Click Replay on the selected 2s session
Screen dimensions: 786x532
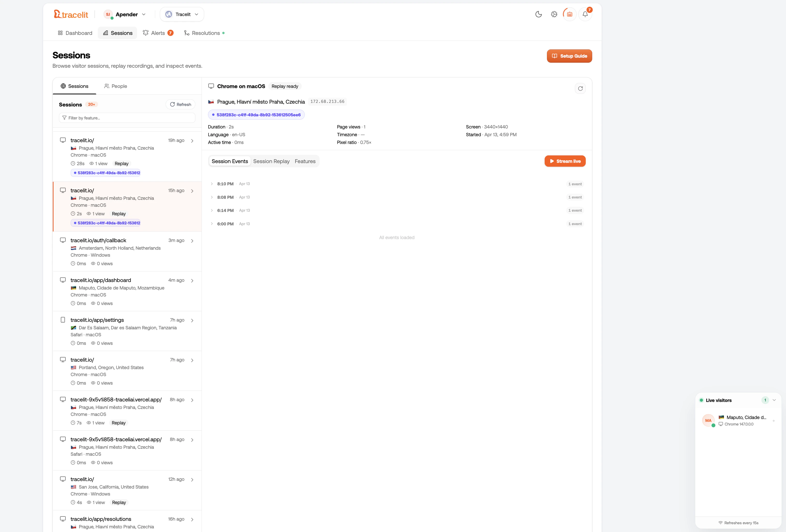point(119,214)
